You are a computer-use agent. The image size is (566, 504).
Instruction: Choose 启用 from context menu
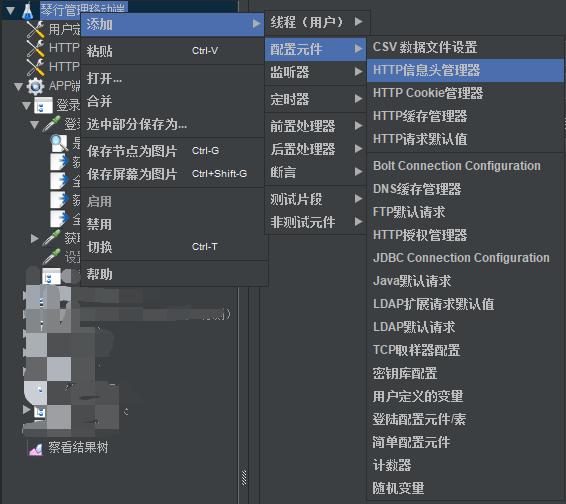coord(173,201)
